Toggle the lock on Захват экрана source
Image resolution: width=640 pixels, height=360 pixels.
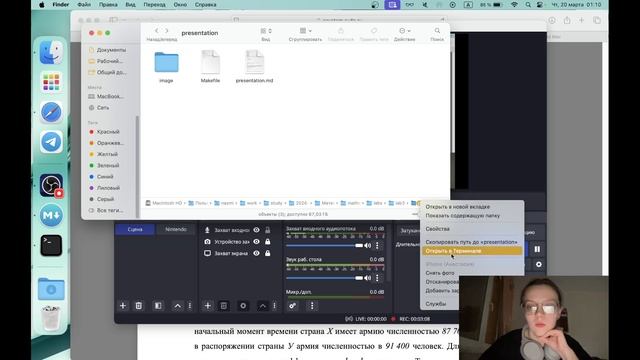point(267,253)
